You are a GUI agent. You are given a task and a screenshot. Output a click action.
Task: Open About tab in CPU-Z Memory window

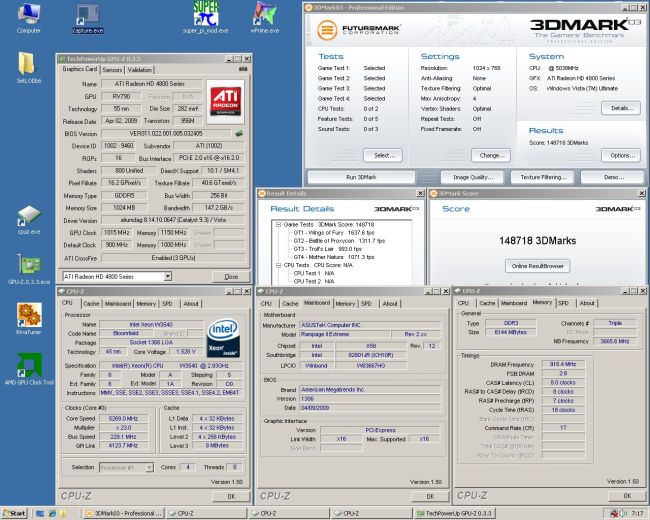(587, 303)
